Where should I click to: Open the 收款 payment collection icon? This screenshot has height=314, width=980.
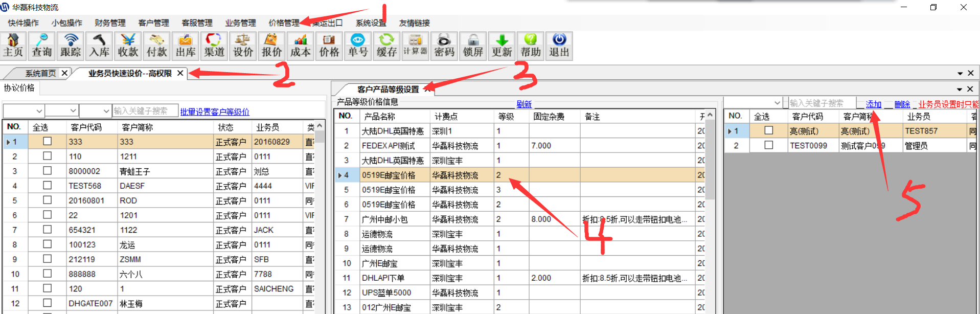click(128, 46)
